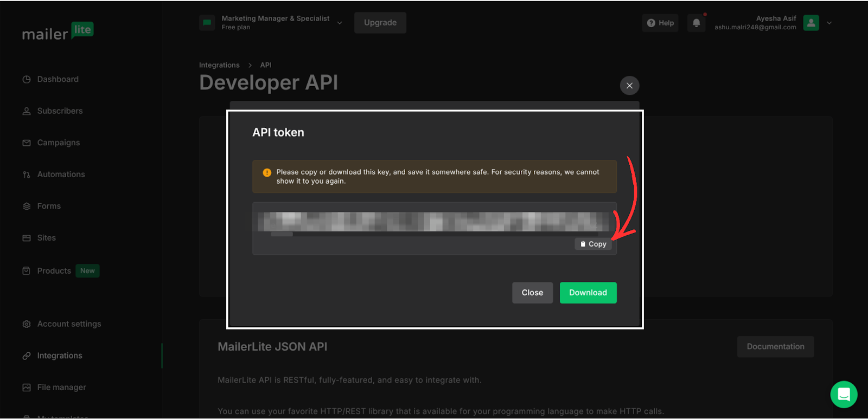868x419 pixels.
Task: Click the Automations flow icon
Action: (27, 175)
